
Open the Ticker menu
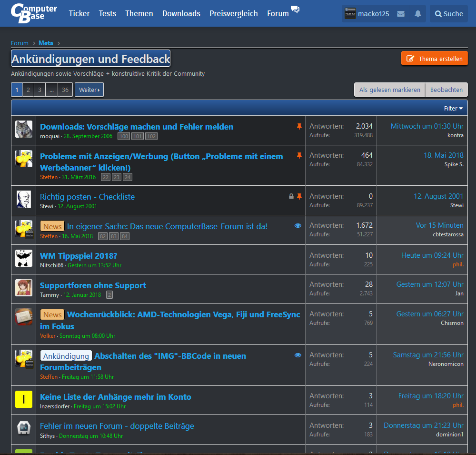pos(79,13)
